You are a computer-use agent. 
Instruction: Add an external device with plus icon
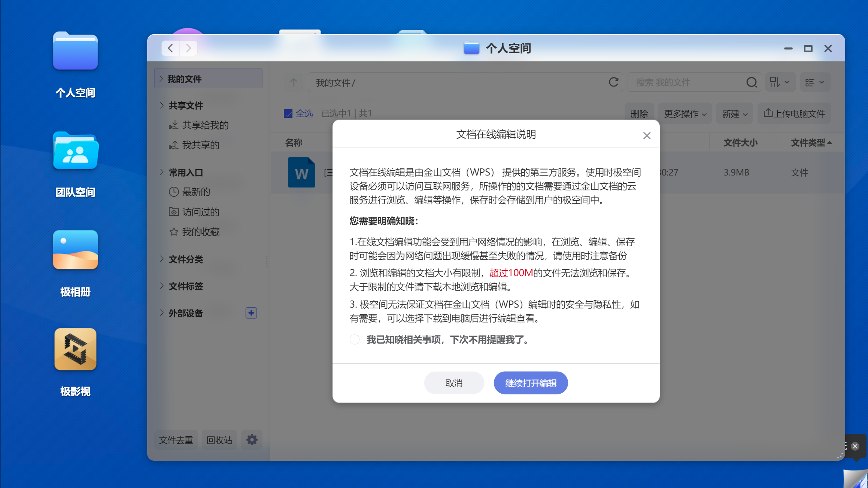251,313
